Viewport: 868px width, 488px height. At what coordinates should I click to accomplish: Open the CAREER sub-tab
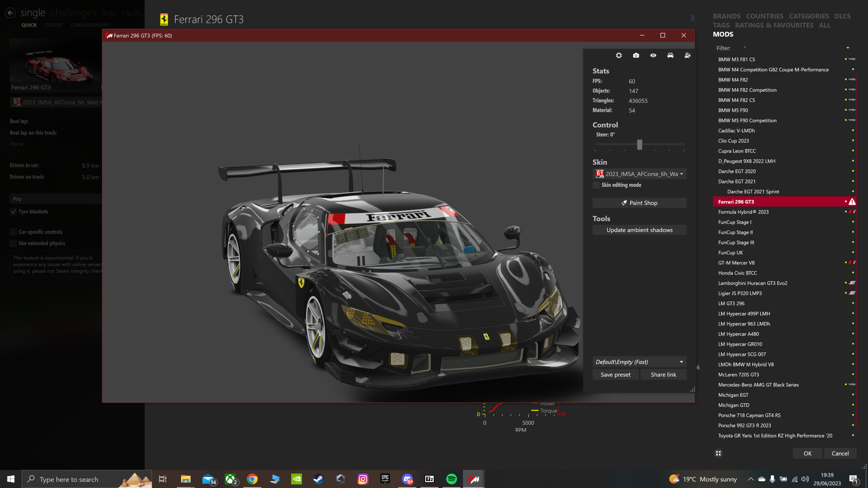[53, 25]
